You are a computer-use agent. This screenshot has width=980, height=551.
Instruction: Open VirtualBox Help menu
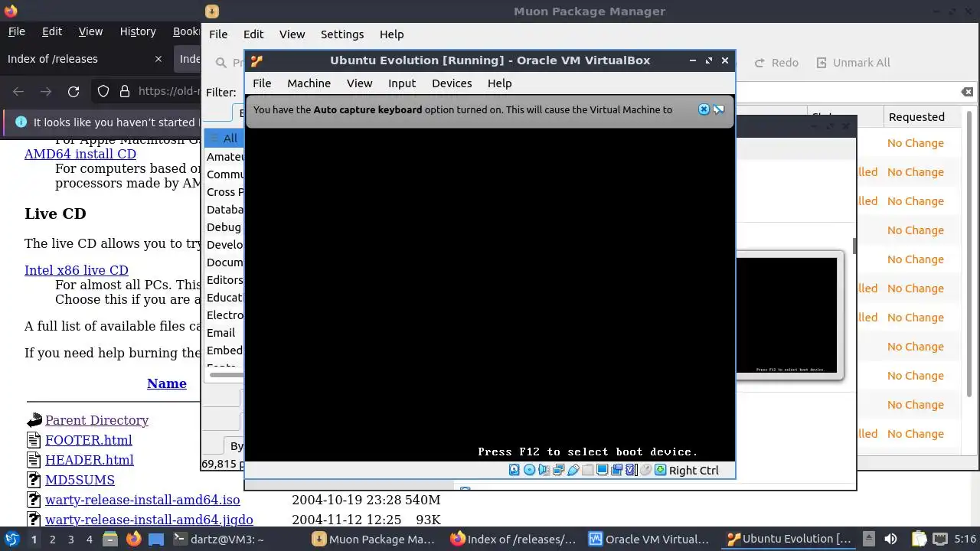tap(499, 83)
